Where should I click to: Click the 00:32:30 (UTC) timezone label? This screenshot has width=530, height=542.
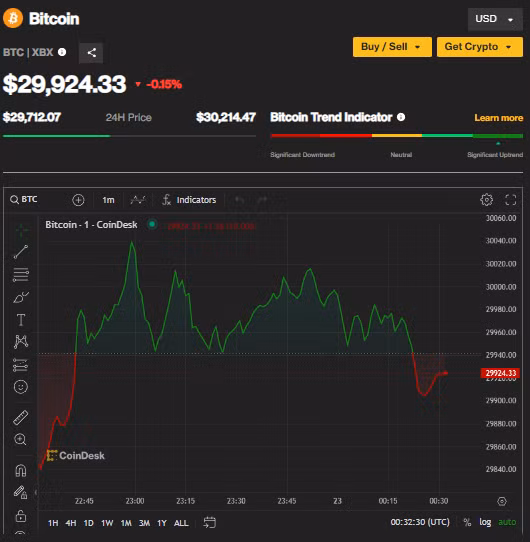tap(420, 522)
